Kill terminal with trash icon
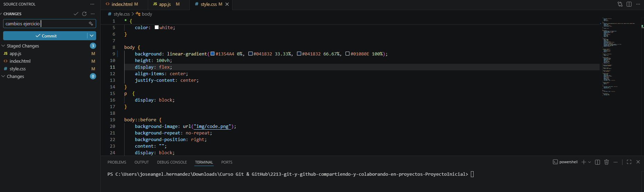 point(607,162)
